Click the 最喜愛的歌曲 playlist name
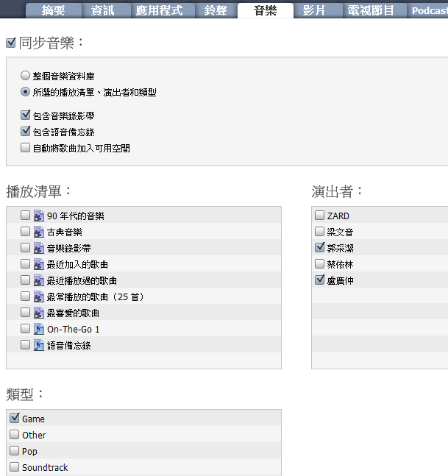This screenshot has height=476, width=448. pos(73,313)
